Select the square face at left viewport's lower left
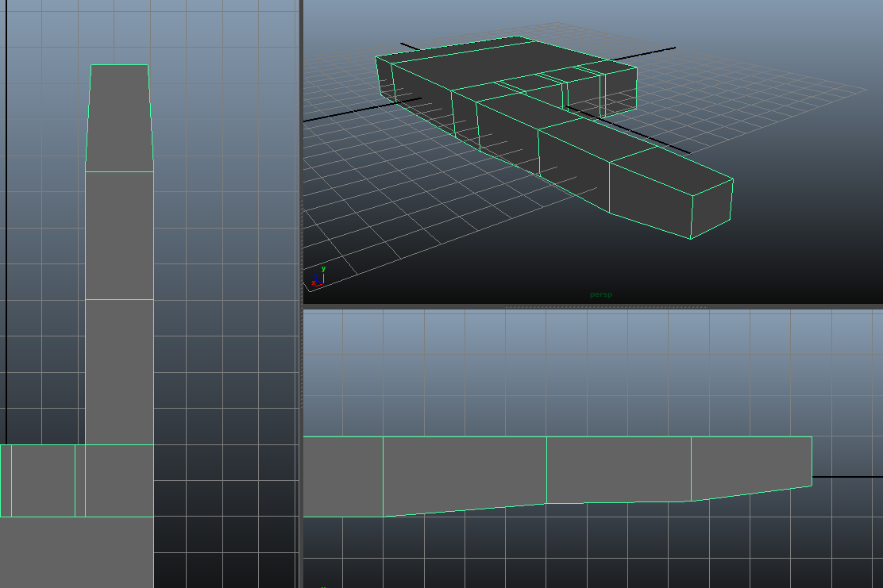Screen dimensions: 883x588 [43, 480]
